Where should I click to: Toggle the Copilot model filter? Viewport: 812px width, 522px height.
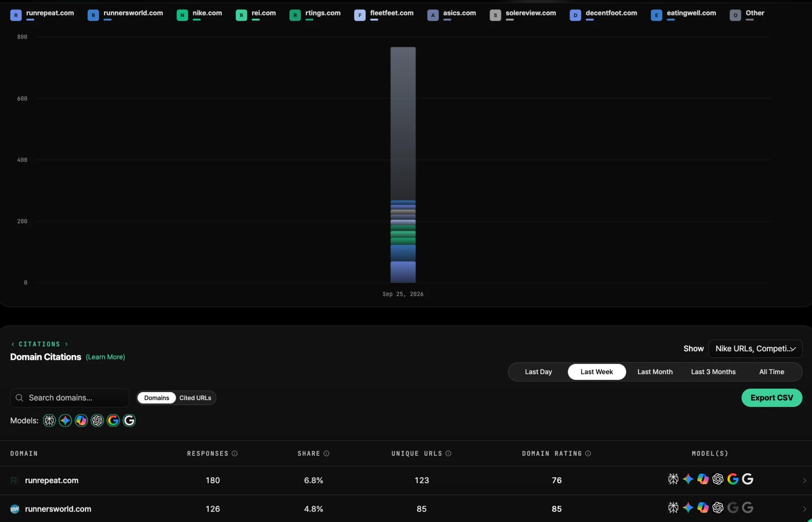(81, 420)
